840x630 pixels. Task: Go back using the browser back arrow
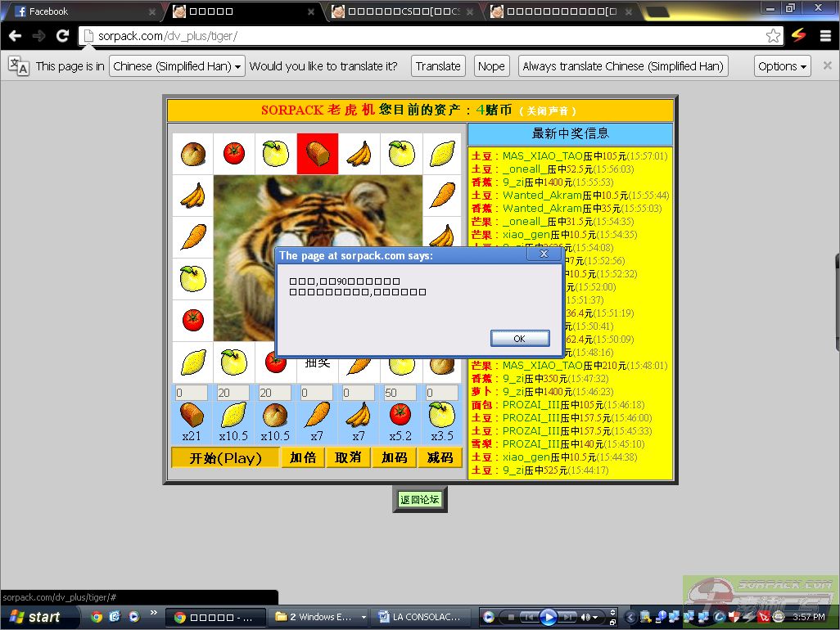[x=15, y=36]
